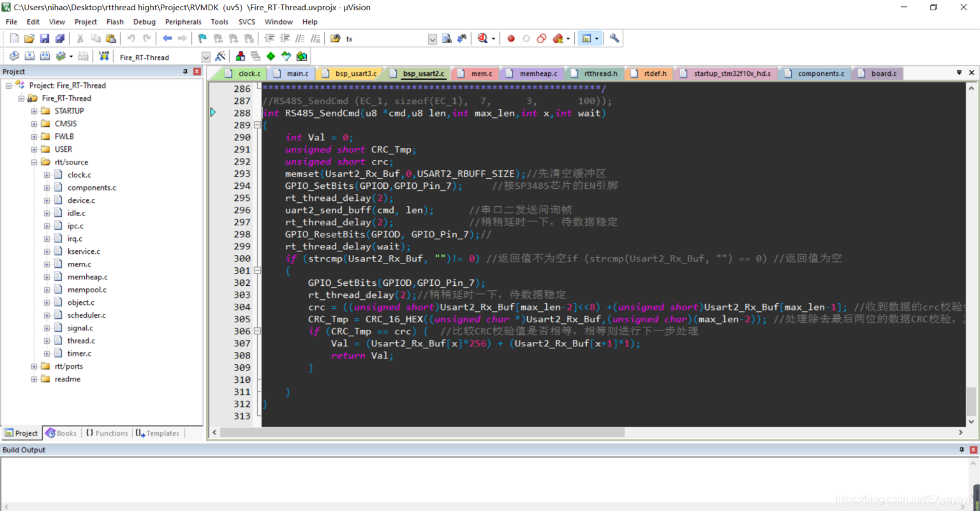Expand FWLB group
Screen dimensions: 980x511
coord(34,137)
